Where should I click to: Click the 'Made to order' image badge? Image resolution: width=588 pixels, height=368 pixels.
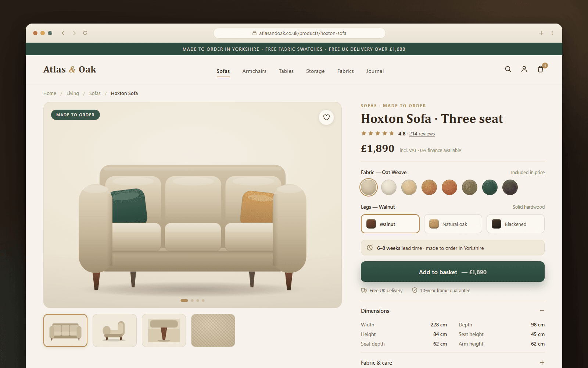click(x=75, y=115)
